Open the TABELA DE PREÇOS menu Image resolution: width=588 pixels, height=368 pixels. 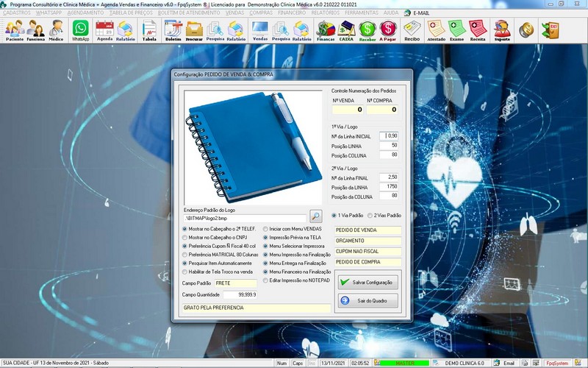[x=131, y=13]
